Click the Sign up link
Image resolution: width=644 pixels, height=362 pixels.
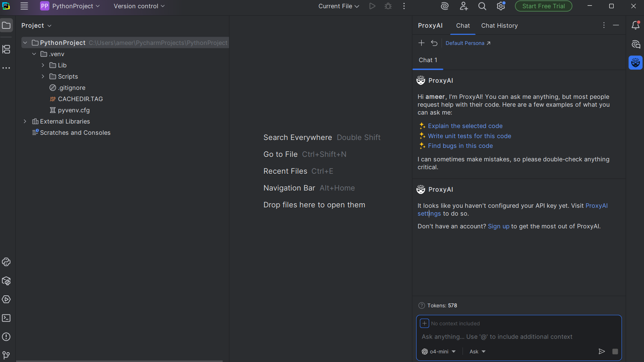[x=498, y=226]
